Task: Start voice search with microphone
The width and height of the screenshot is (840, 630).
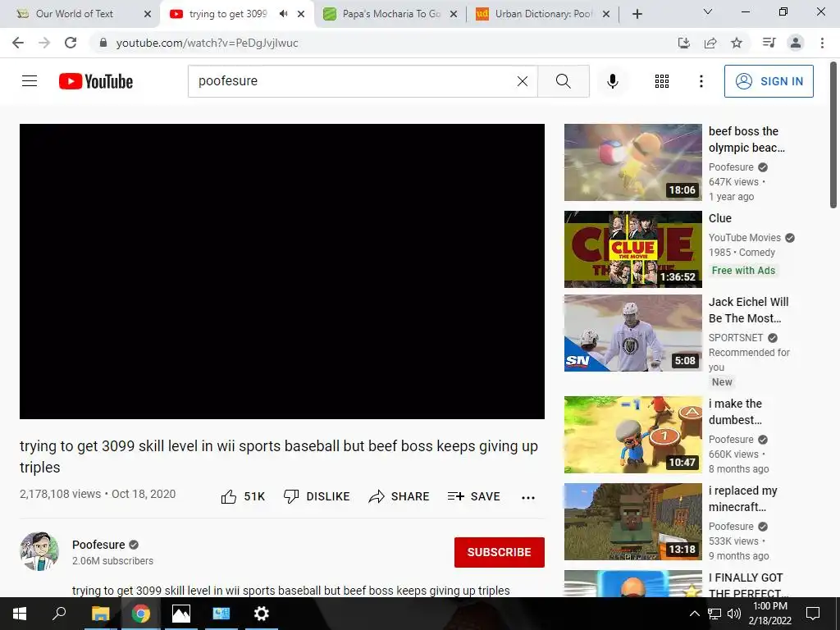Action: pos(612,81)
